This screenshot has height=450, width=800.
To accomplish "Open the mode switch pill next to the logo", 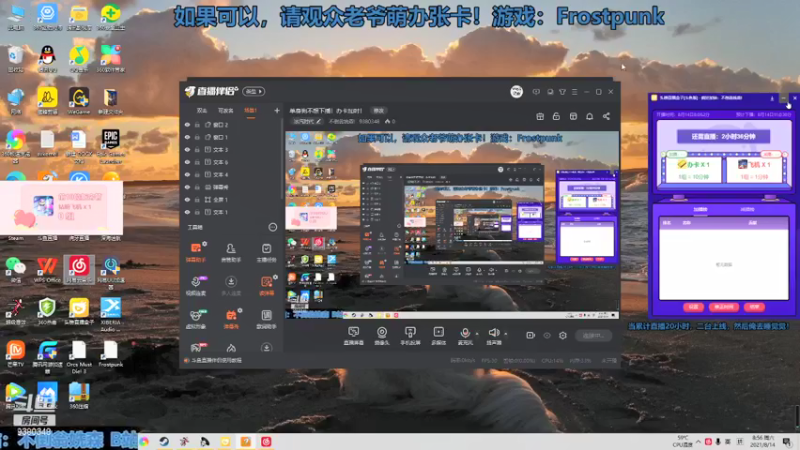I will 254,91.
